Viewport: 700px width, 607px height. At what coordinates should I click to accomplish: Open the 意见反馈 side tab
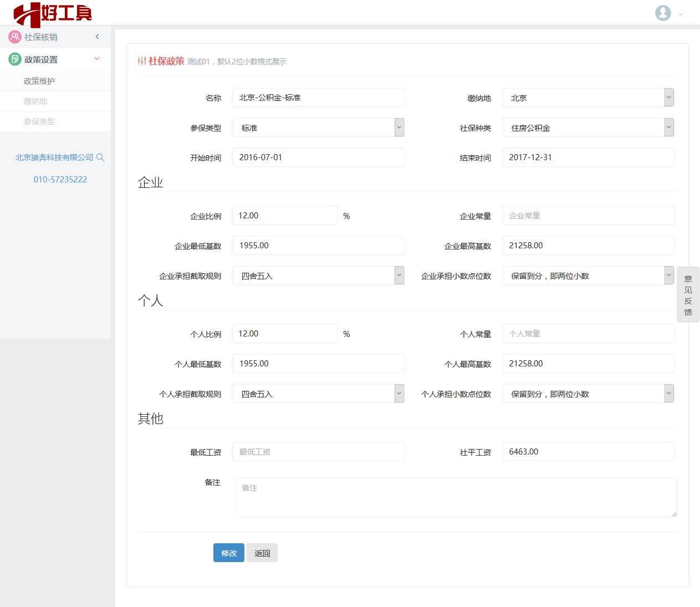coord(688,294)
